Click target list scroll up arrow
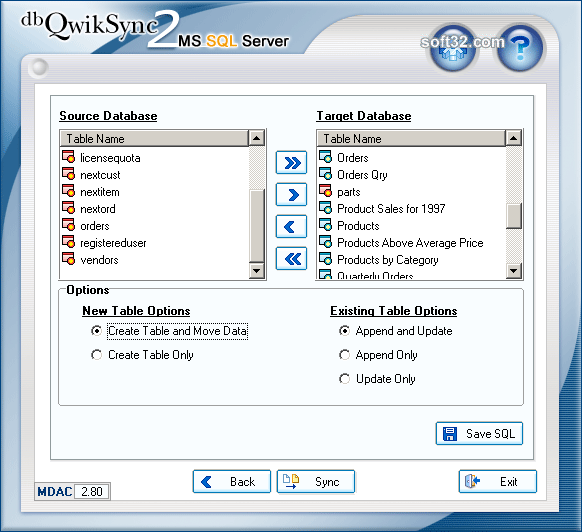 pos(514,138)
